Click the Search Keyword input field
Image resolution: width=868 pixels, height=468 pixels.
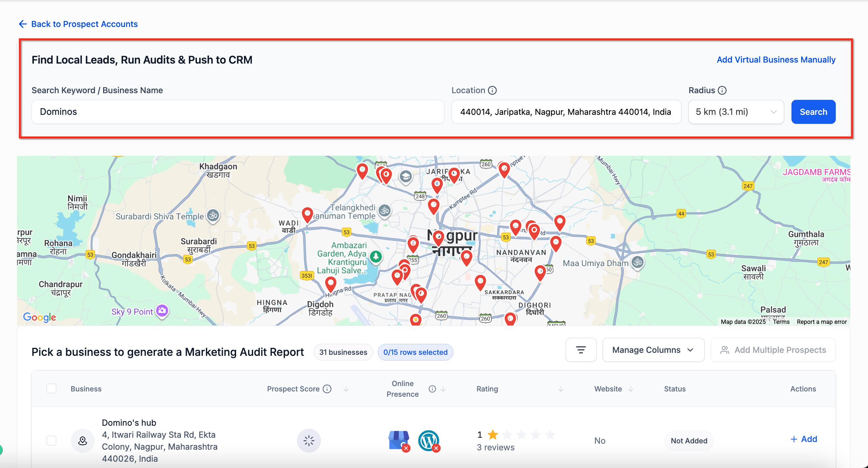(237, 112)
